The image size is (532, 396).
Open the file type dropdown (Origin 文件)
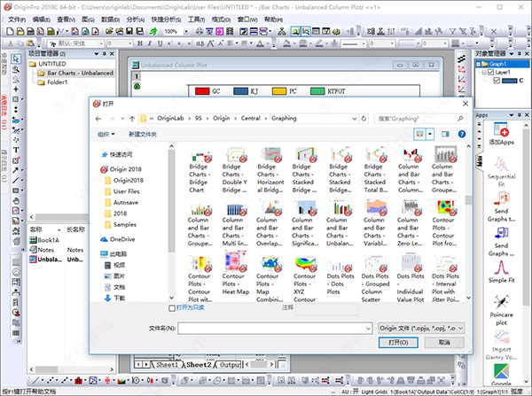[421, 328]
